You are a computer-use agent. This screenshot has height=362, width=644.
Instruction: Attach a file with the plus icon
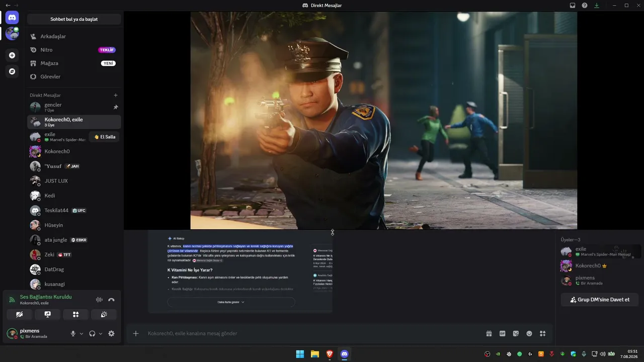tap(135, 333)
